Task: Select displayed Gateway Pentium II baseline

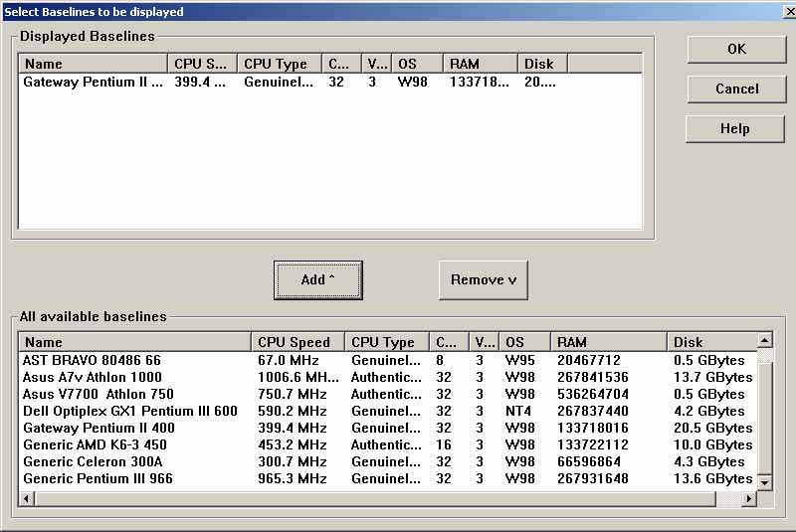Action: 93,82
